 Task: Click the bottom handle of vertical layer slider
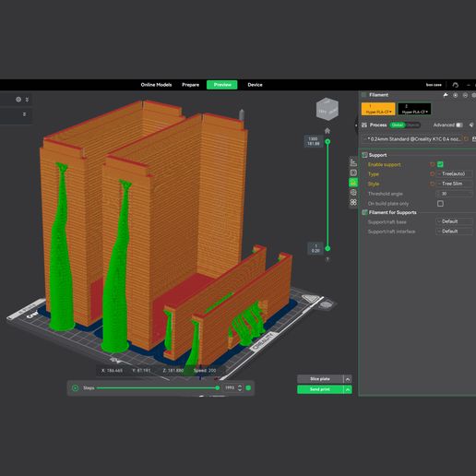coord(327,248)
